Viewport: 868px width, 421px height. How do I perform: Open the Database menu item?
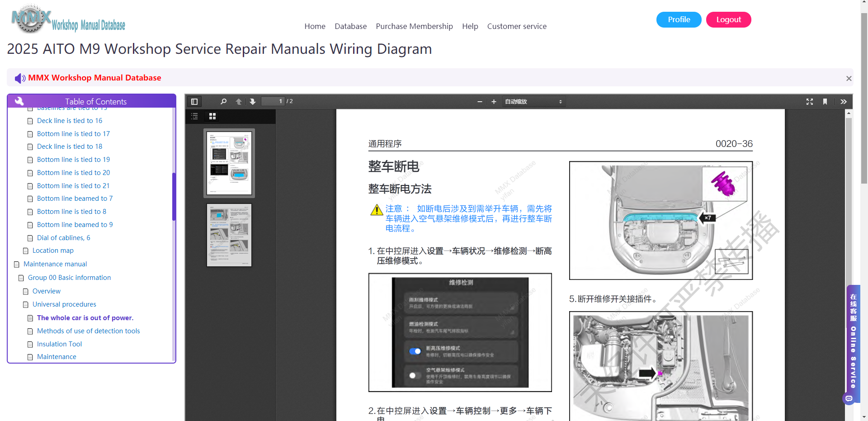351,26
